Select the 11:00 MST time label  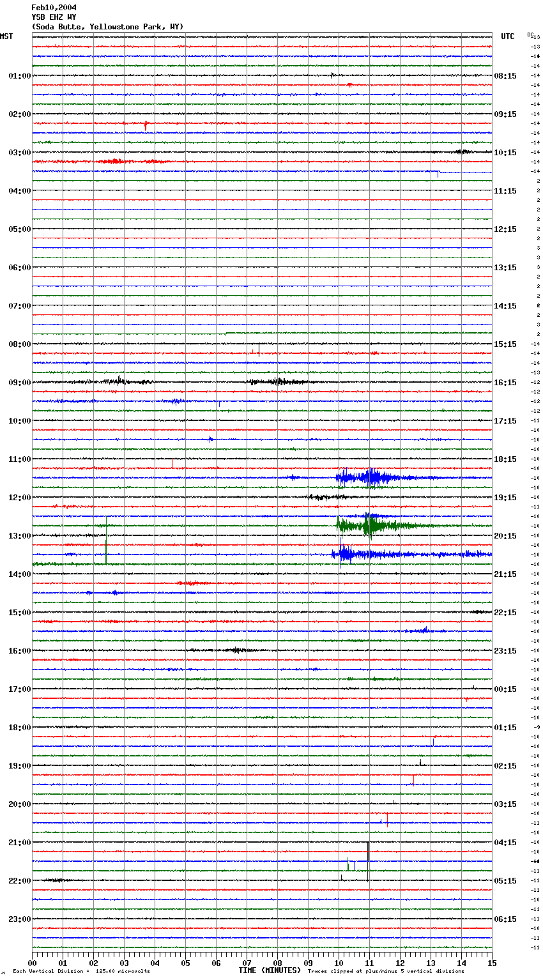[x=20, y=459]
